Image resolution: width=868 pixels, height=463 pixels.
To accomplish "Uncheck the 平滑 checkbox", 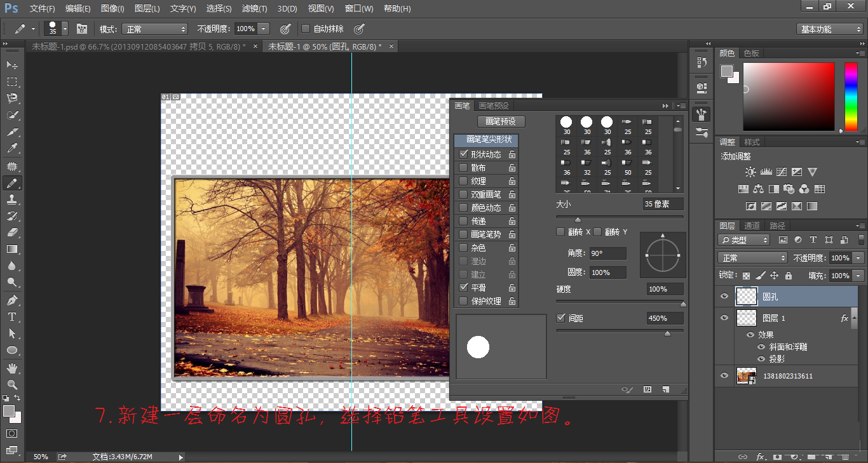I will coord(463,288).
